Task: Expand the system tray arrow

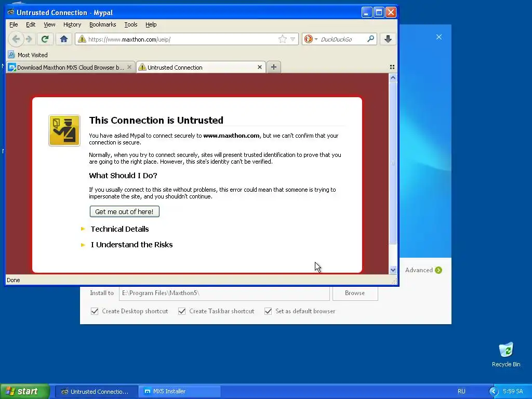Action: (494, 391)
